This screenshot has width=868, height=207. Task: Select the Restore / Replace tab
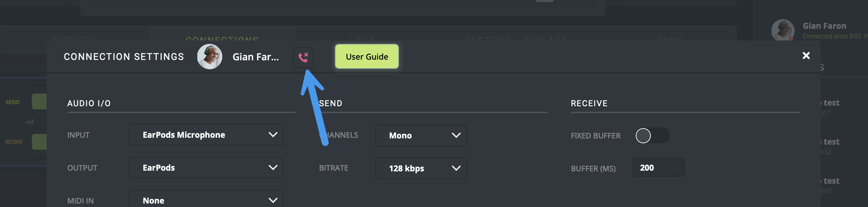click(x=516, y=38)
